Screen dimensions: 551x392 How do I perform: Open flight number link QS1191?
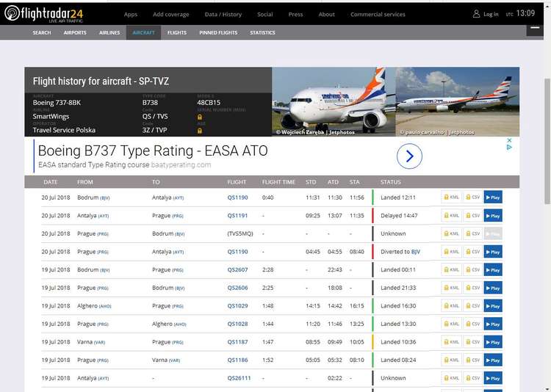[237, 216]
